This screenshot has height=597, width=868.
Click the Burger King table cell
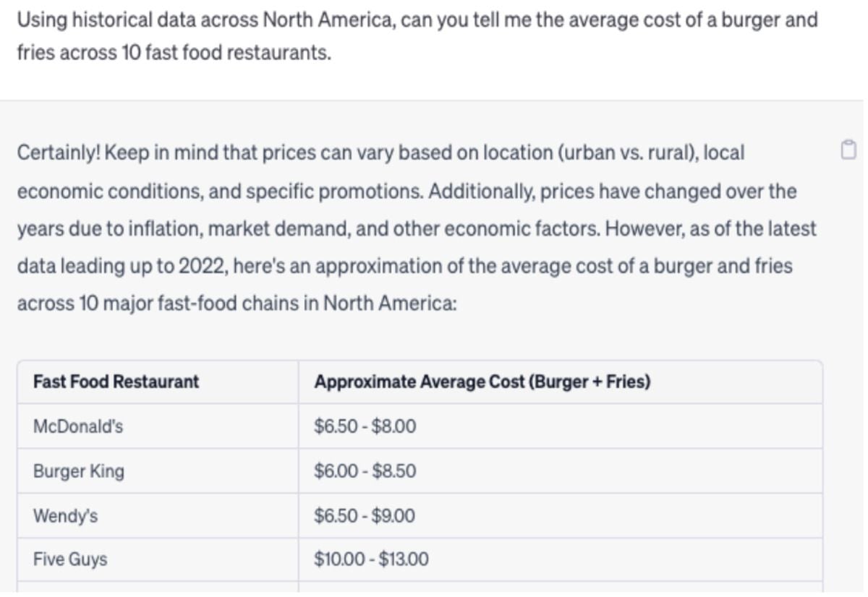[158, 471]
